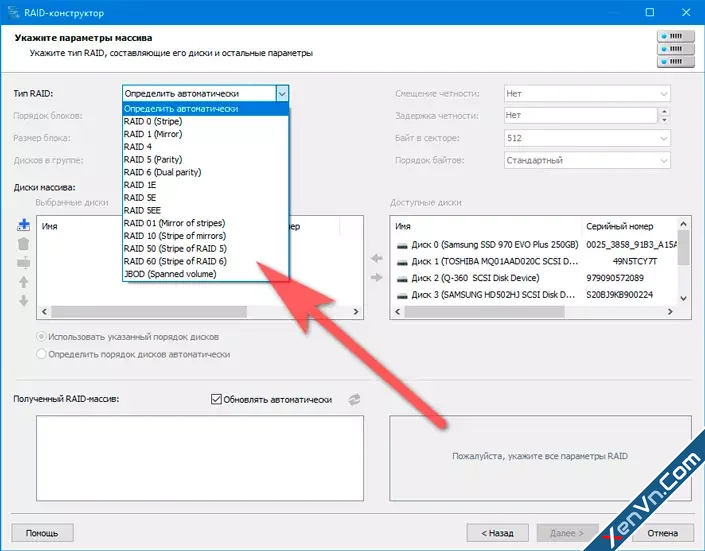This screenshot has height=551, width=705.
Task: Click the disk icon next to Диск 0
Action: click(402, 246)
